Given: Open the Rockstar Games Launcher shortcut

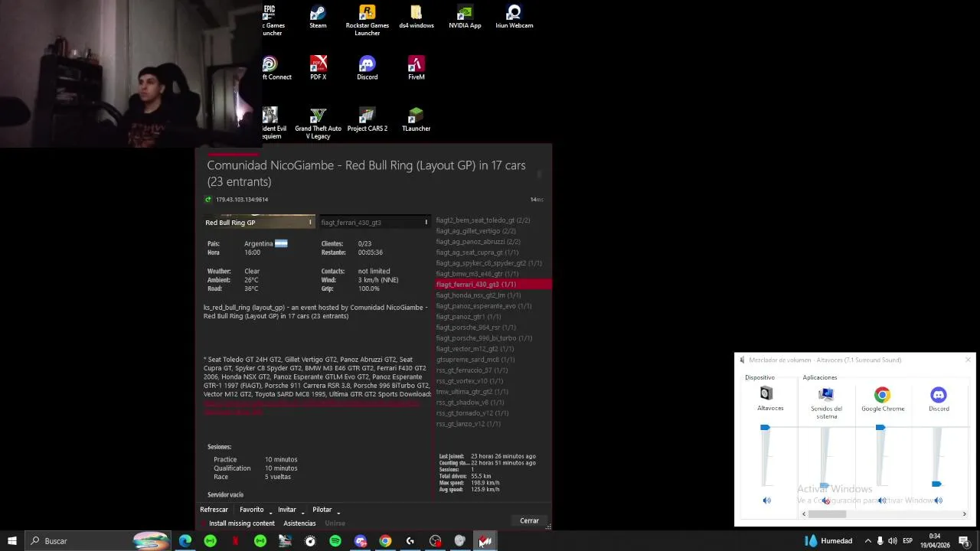Looking at the screenshot, I should (367, 20).
